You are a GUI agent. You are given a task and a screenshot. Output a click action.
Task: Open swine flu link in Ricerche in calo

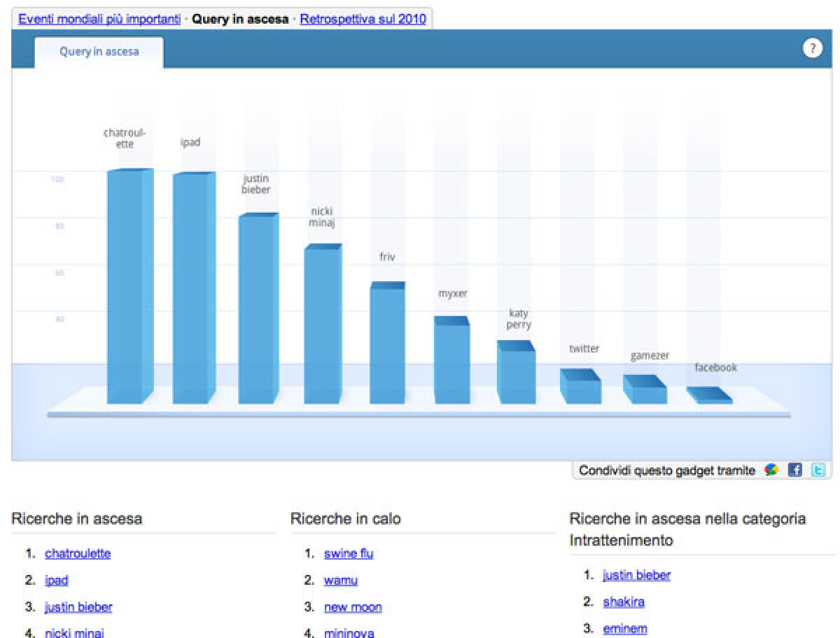coord(349,553)
